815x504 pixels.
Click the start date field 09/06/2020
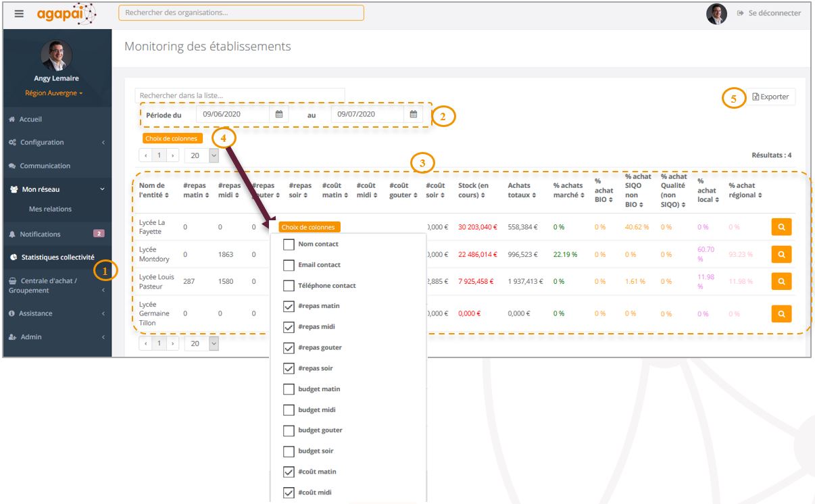[233, 114]
